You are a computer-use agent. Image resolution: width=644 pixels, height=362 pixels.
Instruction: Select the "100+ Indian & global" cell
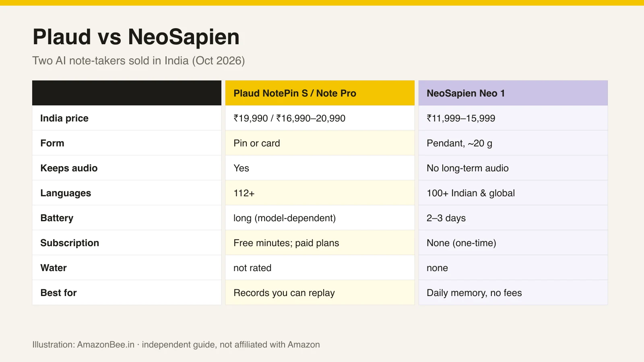[x=513, y=193]
